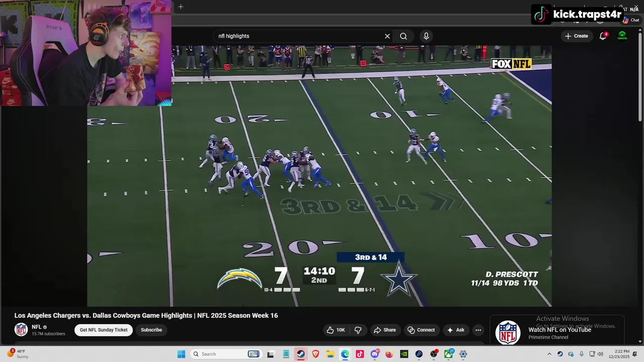Click the microphone icon in system tray
Viewport: 644px width, 362px height.
(x=582, y=354)
